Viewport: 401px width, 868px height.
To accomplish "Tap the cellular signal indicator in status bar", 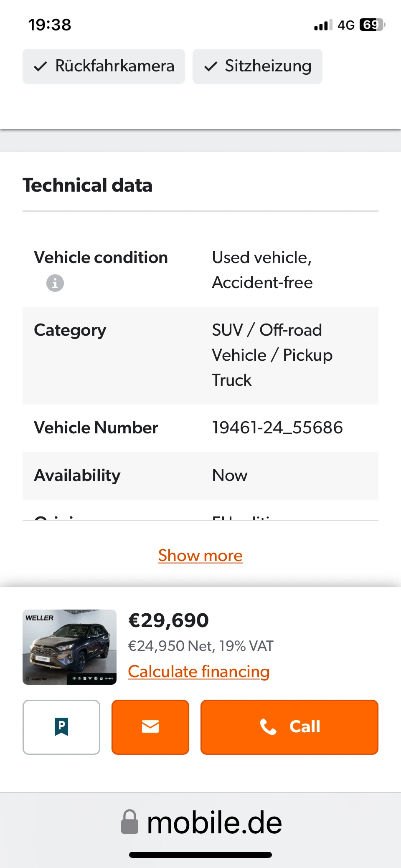I will click(x=322, y=25).
